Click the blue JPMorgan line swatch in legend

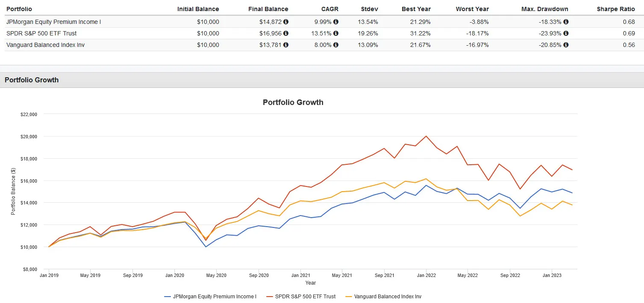click(168, 296)
